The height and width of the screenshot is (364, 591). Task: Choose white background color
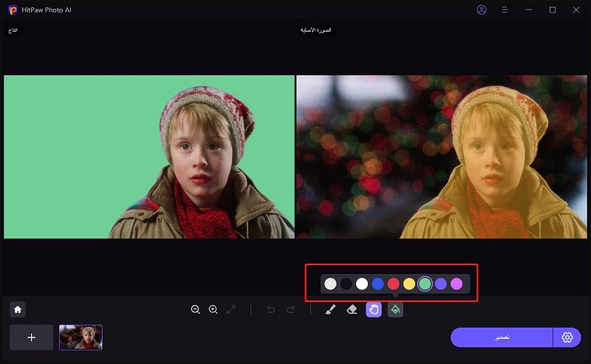click(x=362, y=284)
